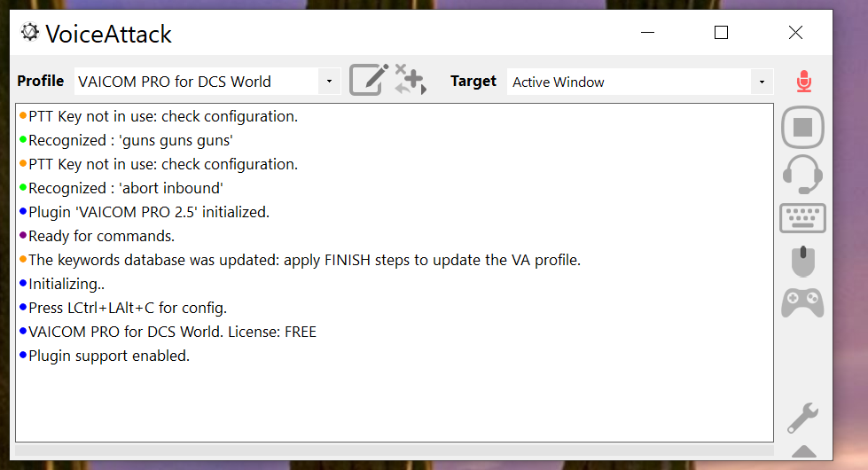The height and width of the screenshot is (470, 868).
Task: Click the stop commands square button
Action: point(802,128)
